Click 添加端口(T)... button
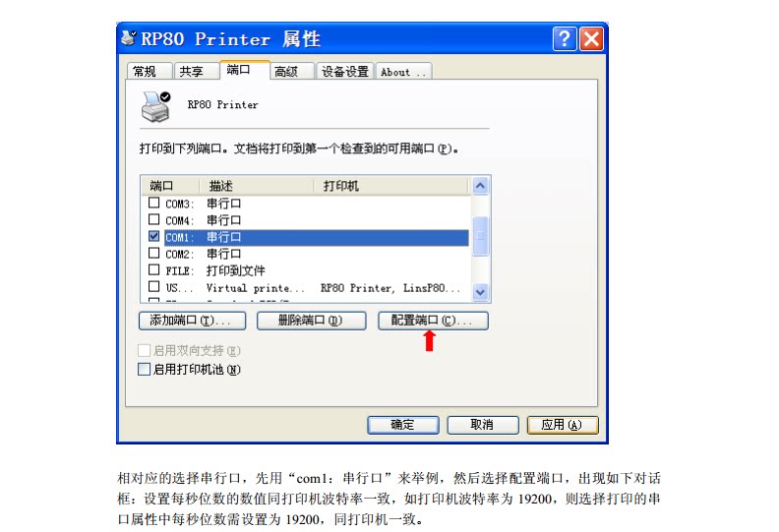Screen dimensions: 779x532 [x=192, y=321]
